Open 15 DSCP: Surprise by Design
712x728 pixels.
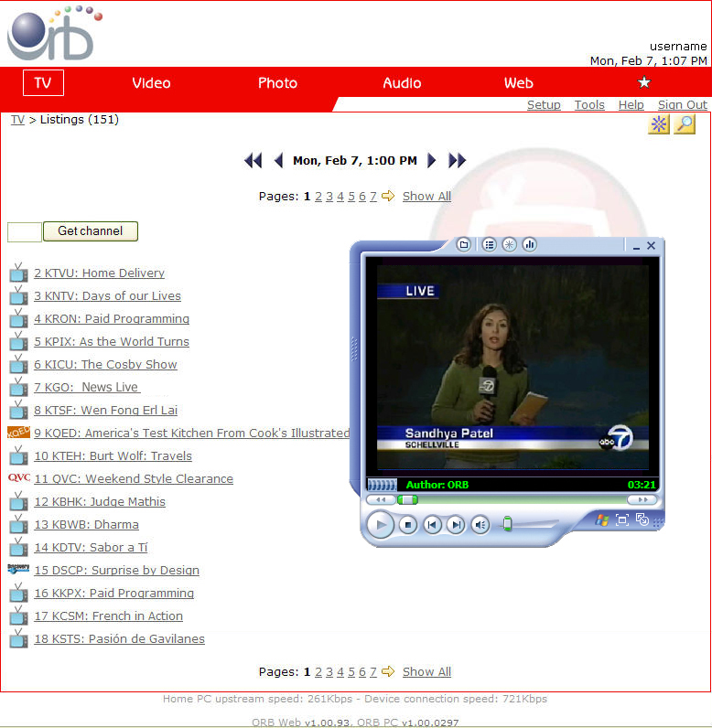[116, 570]
